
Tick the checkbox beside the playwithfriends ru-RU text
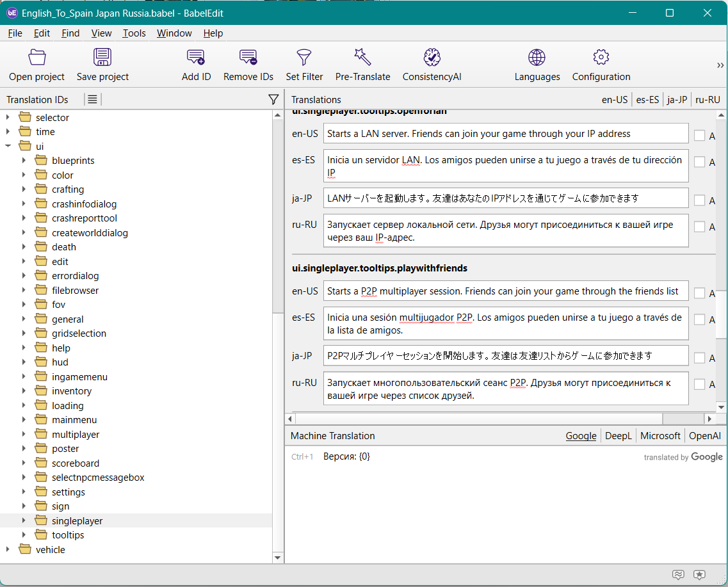[x=699, y=384]
